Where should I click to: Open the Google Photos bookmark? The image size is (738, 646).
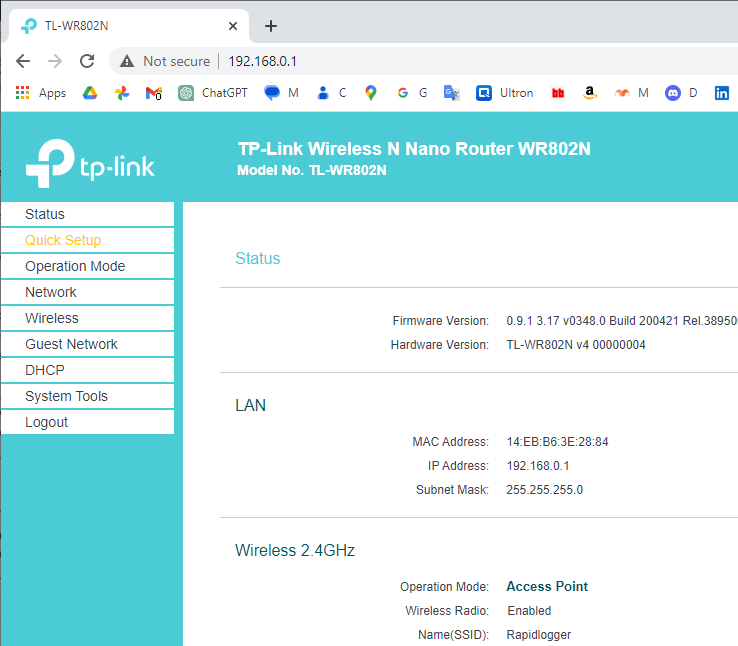(122, 93)
